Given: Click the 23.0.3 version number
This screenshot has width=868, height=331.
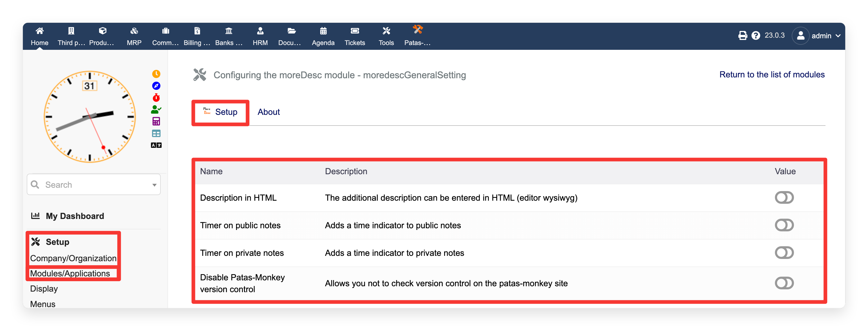Looking at the screenshot, I should click(774, 35).
